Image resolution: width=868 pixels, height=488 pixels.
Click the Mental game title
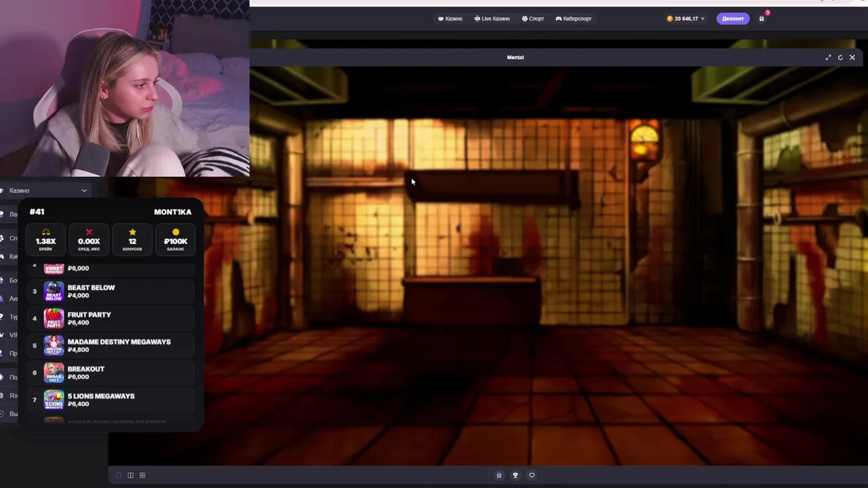515,58
